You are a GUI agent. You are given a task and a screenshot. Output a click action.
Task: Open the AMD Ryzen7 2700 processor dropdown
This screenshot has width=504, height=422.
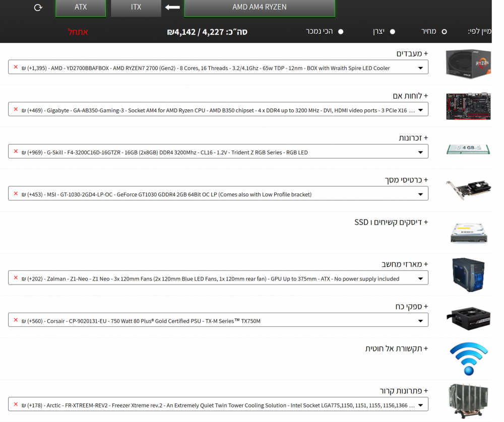coord(218,68)
